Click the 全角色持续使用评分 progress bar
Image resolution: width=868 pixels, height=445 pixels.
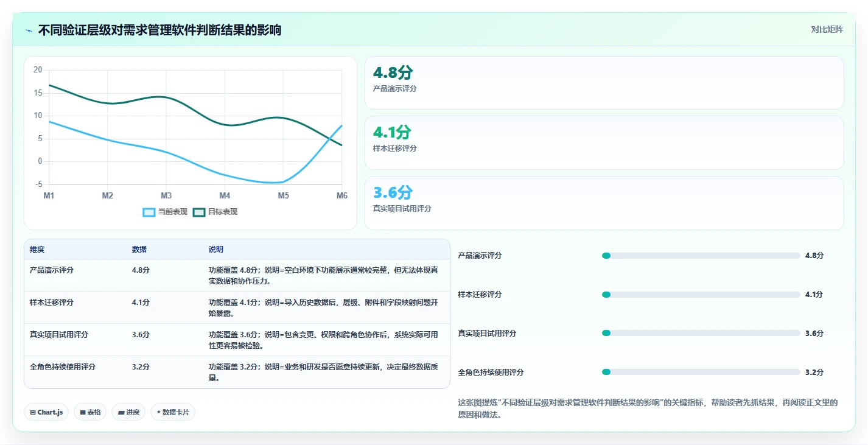pyautogui.click(x=701, y=372)
